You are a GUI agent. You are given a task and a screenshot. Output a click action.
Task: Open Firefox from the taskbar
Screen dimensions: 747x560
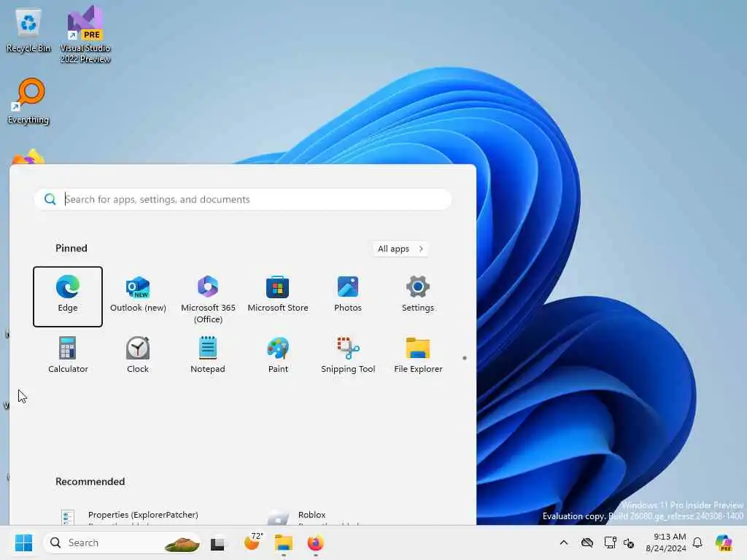pyautogui.click(x=315, y=542)
